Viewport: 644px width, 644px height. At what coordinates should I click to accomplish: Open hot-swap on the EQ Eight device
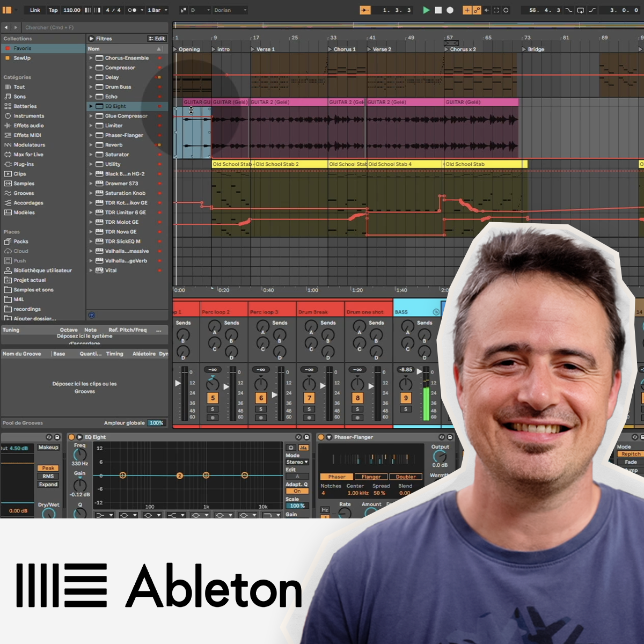point(299,437)
